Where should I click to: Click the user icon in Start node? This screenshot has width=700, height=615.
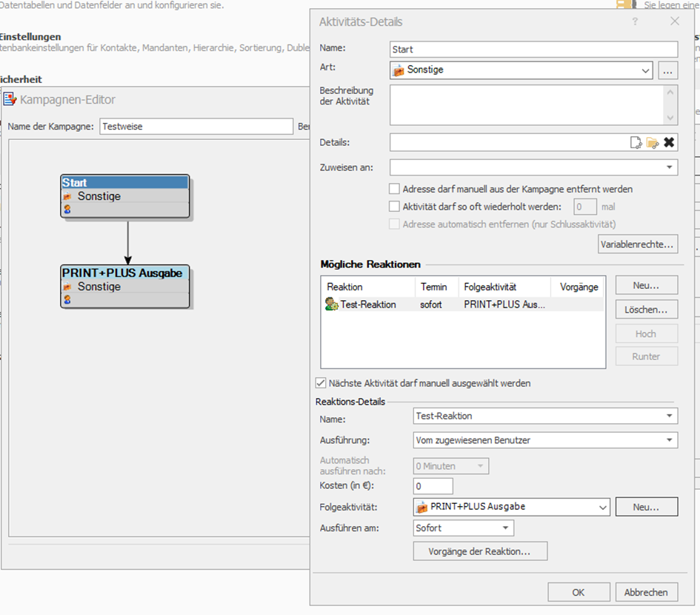pyautogui.click(x=67, y=209)
